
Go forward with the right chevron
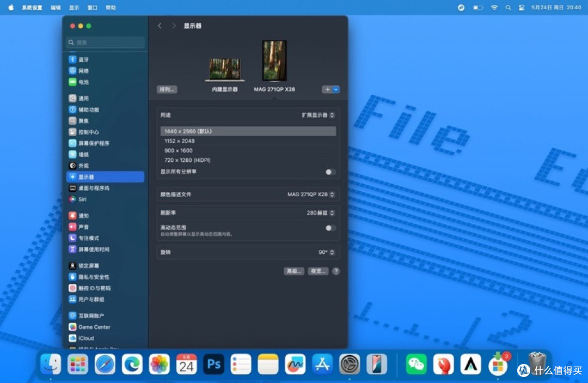click(174, 26)
